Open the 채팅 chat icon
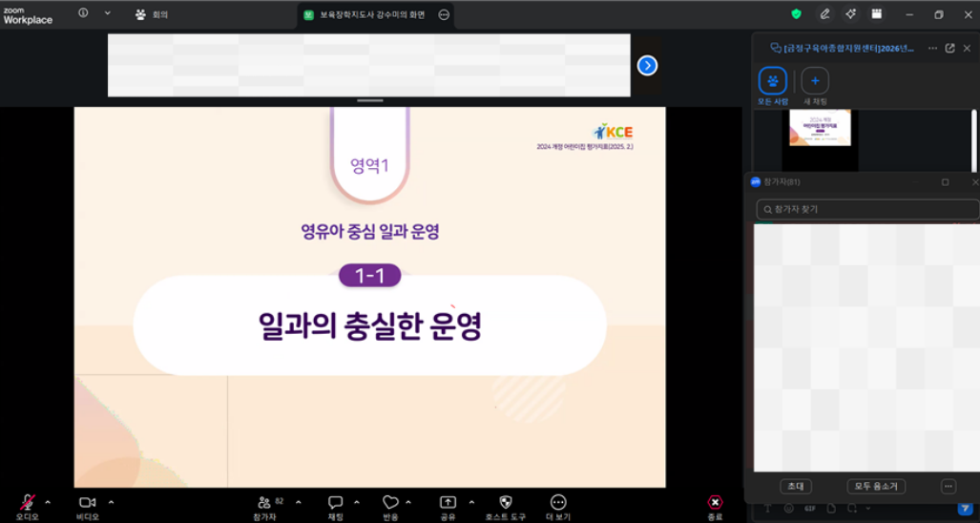980x523 pixels. (336, 502)
